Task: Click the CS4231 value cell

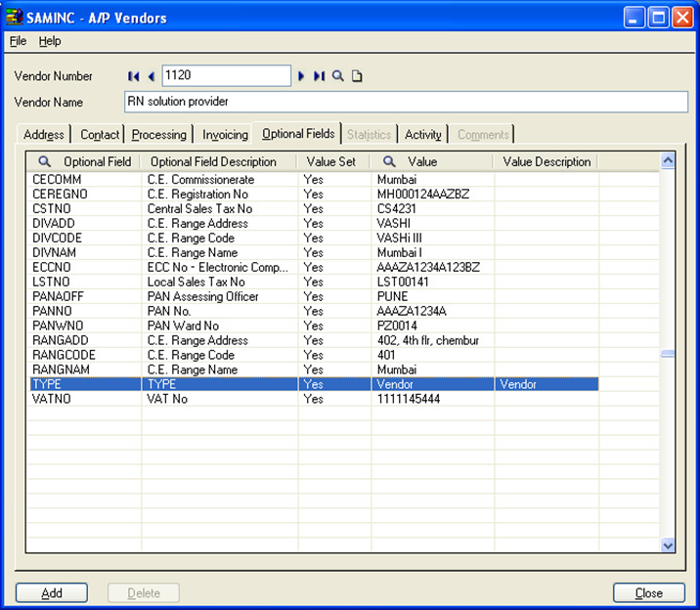Action: (432, 209)
